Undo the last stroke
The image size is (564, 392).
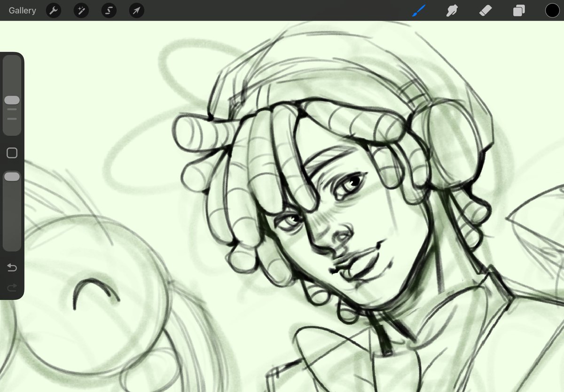click(x=12, y=268)
